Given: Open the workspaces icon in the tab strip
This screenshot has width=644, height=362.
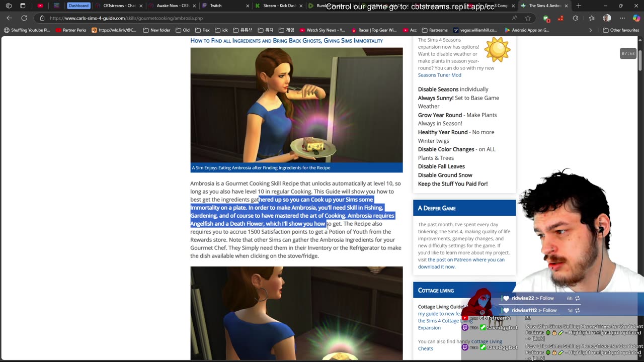Looking at the screenshot, I should click(x=9, y=6).
